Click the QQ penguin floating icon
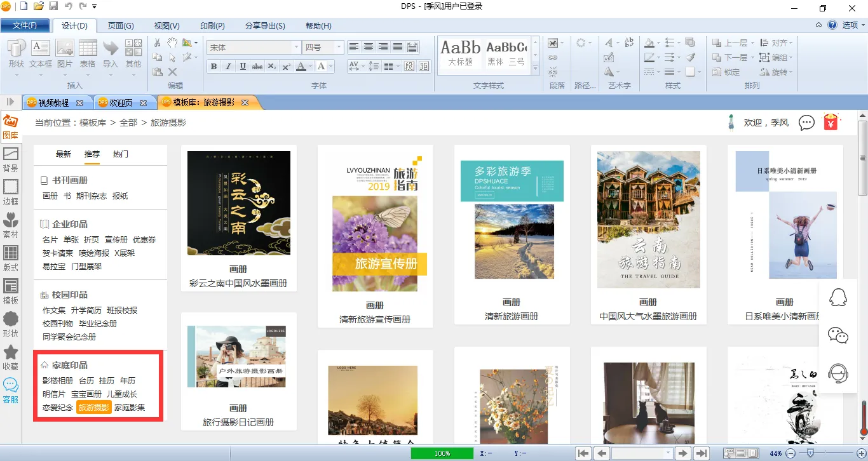Screen dimensions: 868x461 pyautogui.click(x=838, y=297)
